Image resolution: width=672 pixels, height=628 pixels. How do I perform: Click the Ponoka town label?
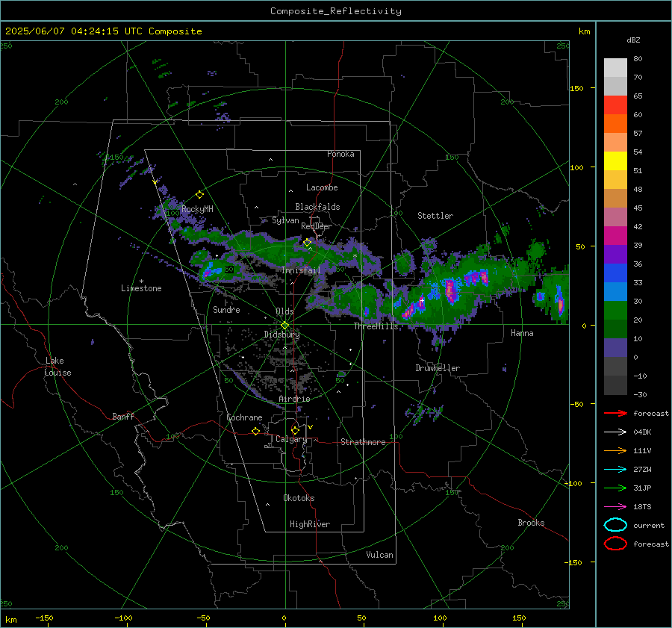click(340, 154)
